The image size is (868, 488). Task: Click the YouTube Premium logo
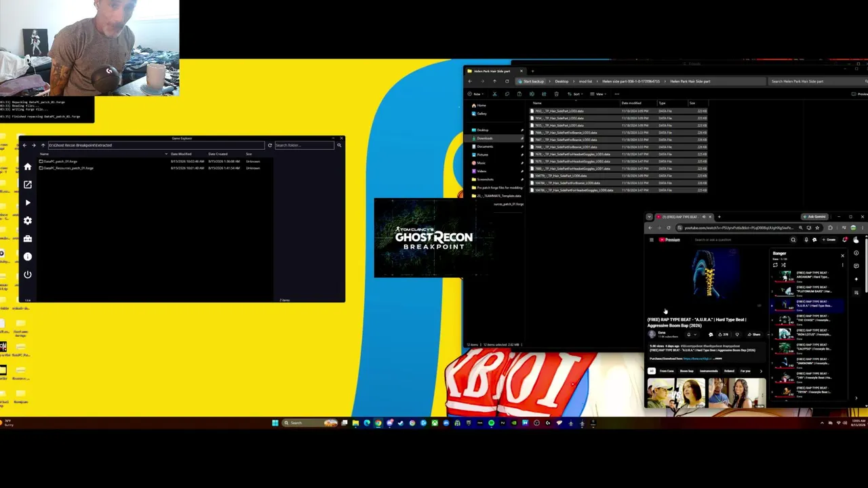pos(669,240)
